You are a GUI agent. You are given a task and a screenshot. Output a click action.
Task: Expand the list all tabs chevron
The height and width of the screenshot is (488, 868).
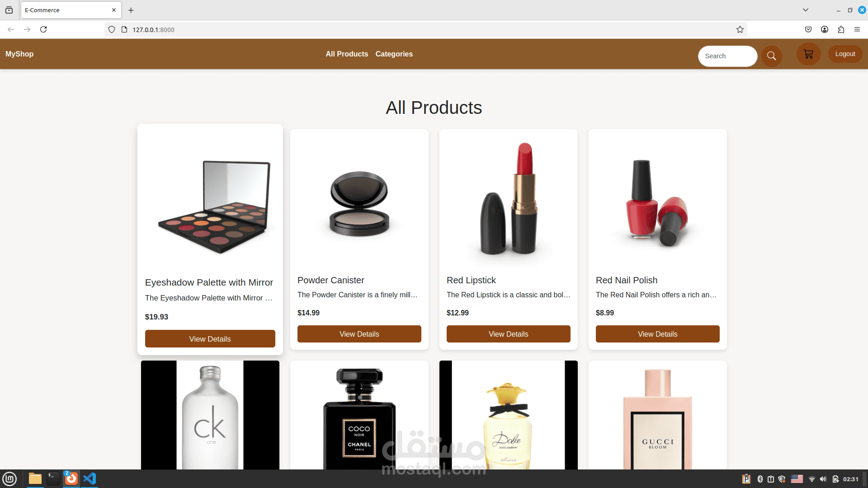[x=806, y=10]
